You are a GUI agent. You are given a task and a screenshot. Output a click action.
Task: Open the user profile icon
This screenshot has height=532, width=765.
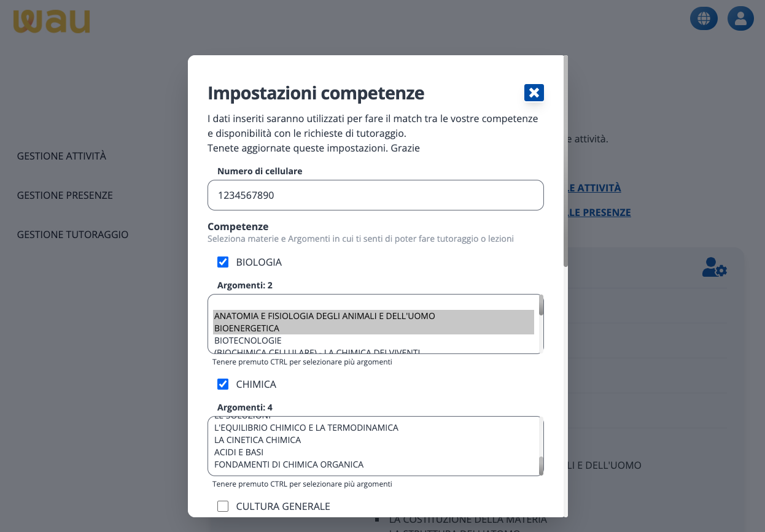pos(740,18)
